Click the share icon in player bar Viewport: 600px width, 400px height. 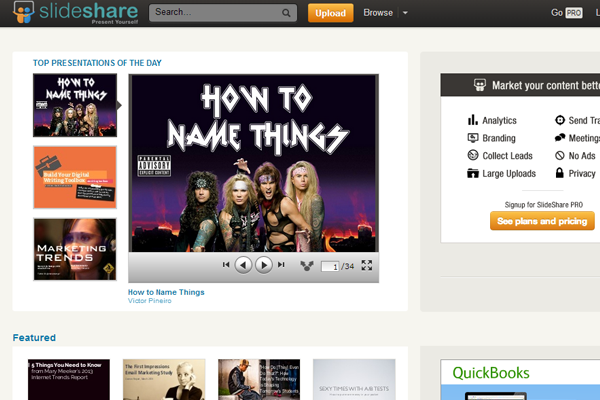(x=307, y=265)
